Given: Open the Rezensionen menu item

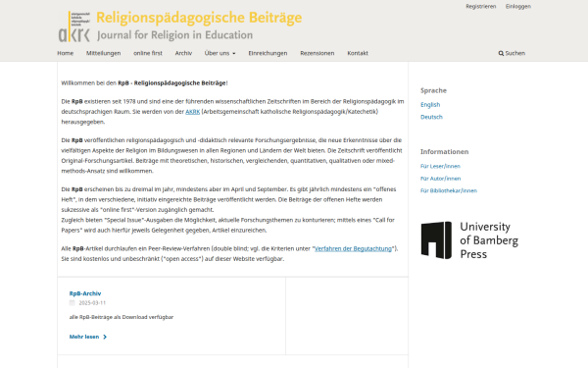Looking at the screenshot, I should [318, 53].
